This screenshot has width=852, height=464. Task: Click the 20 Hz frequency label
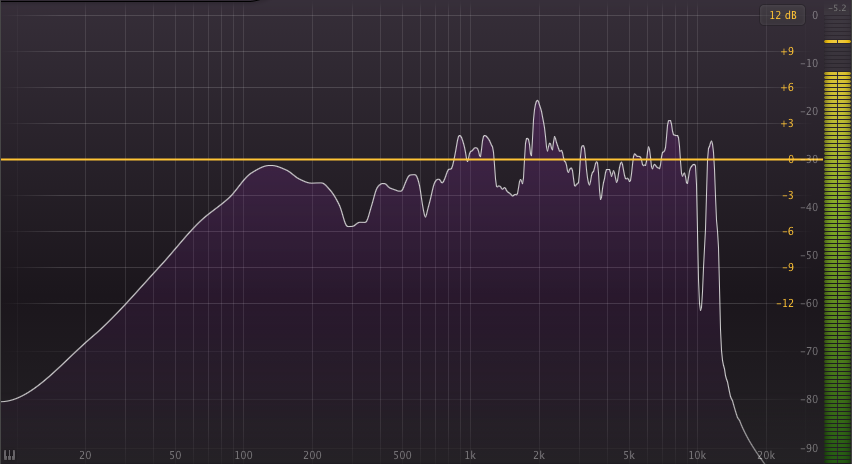point(85,455)
